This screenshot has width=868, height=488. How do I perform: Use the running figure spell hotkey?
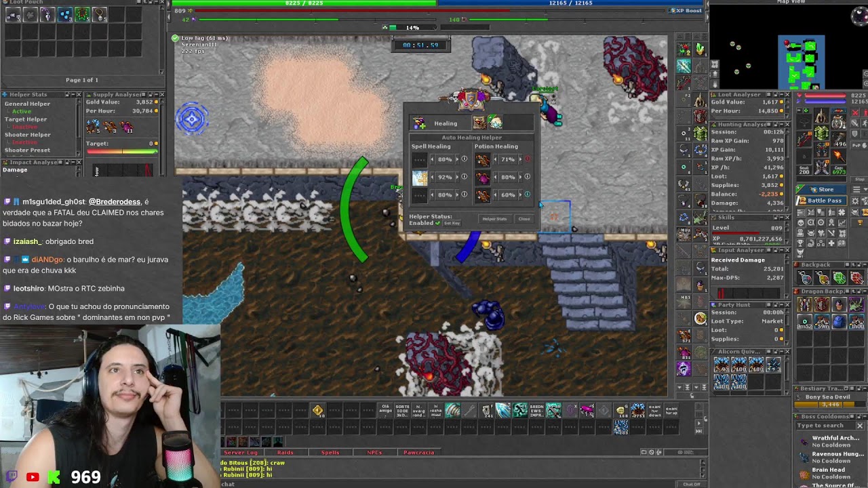(519, 410)
